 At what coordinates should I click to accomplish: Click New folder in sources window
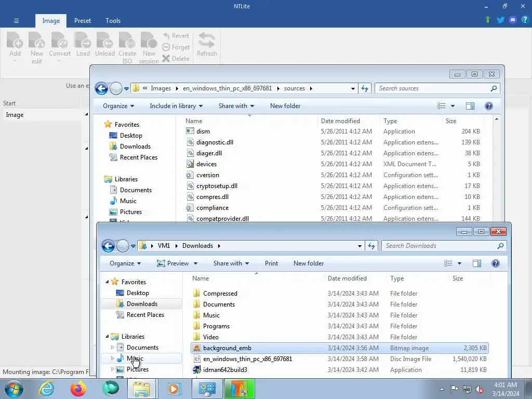pos(285,106)
